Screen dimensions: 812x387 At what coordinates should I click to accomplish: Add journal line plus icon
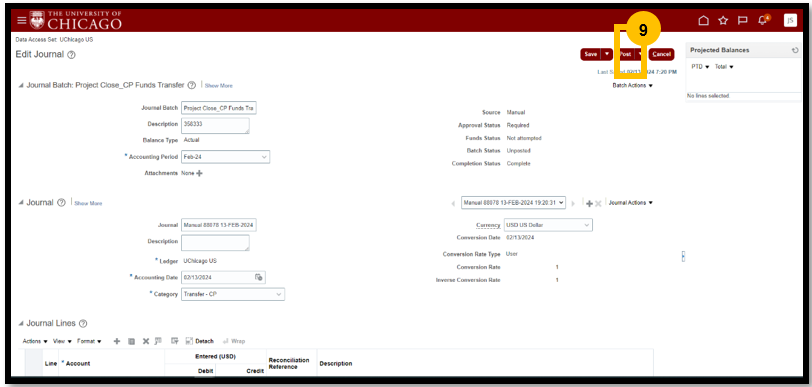pyautogui.click(x=117, y=341)
